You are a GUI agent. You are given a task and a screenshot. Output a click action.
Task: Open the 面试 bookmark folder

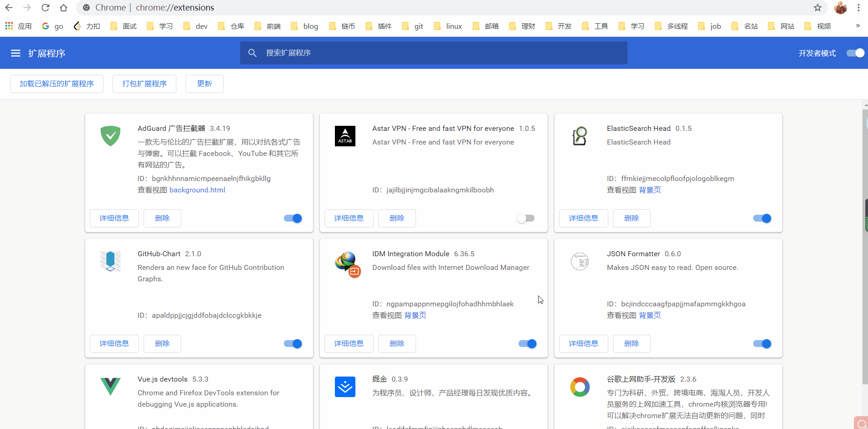coord(123,26)
